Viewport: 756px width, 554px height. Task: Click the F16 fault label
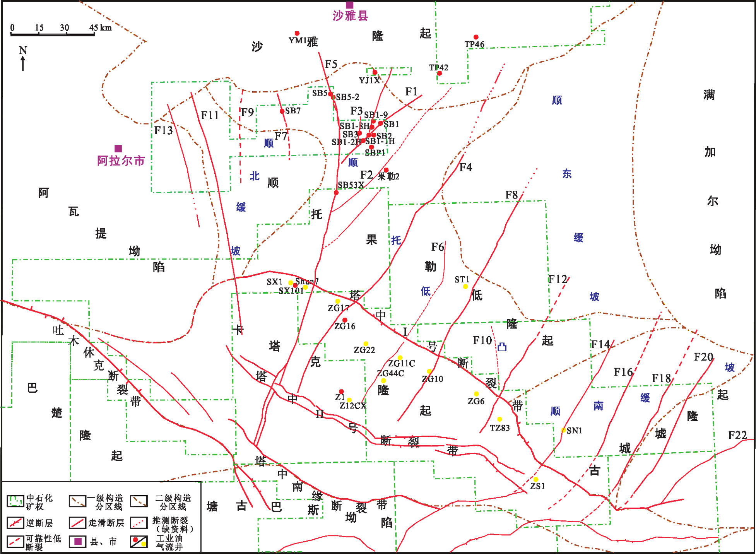click(623, 372)
